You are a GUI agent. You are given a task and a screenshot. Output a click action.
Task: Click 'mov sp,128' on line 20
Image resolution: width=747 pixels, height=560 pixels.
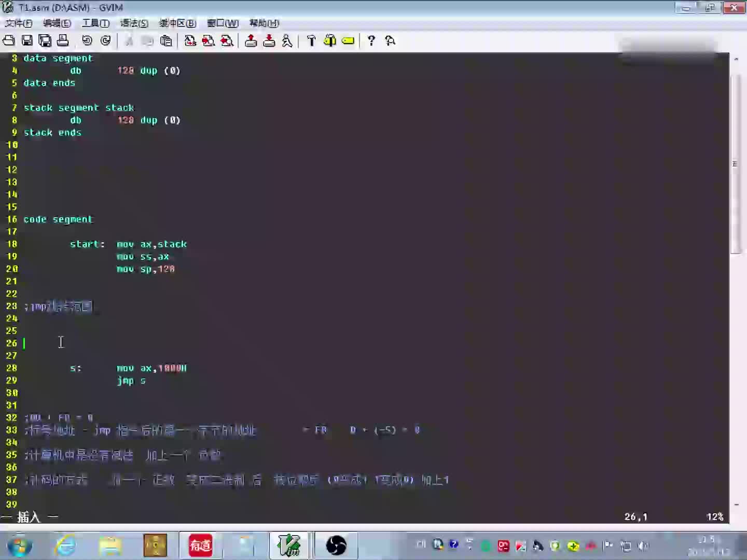coord(146,269)
